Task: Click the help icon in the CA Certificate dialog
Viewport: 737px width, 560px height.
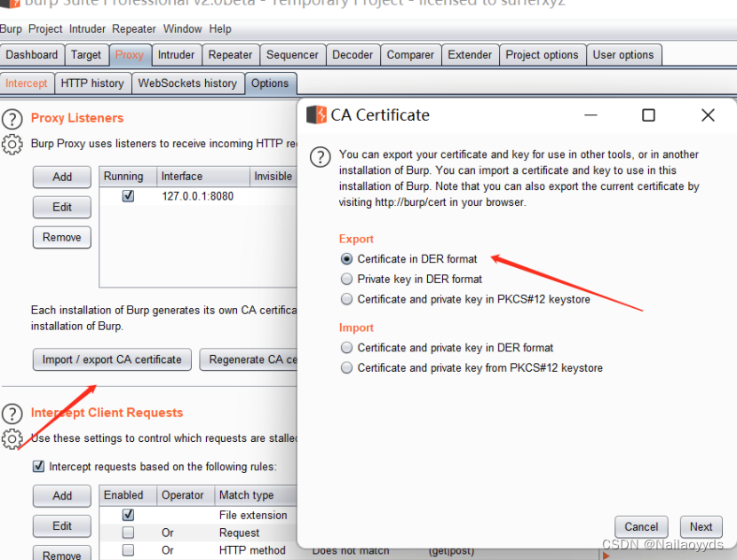Action: pyautogui.click(x=320, y=157)
